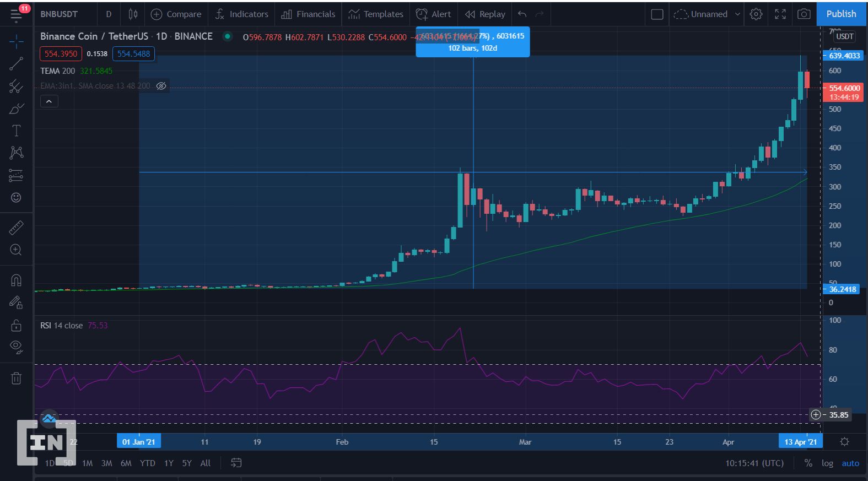
Task: Open the candlestick chart style dropdown
Action: coord(133,14)
